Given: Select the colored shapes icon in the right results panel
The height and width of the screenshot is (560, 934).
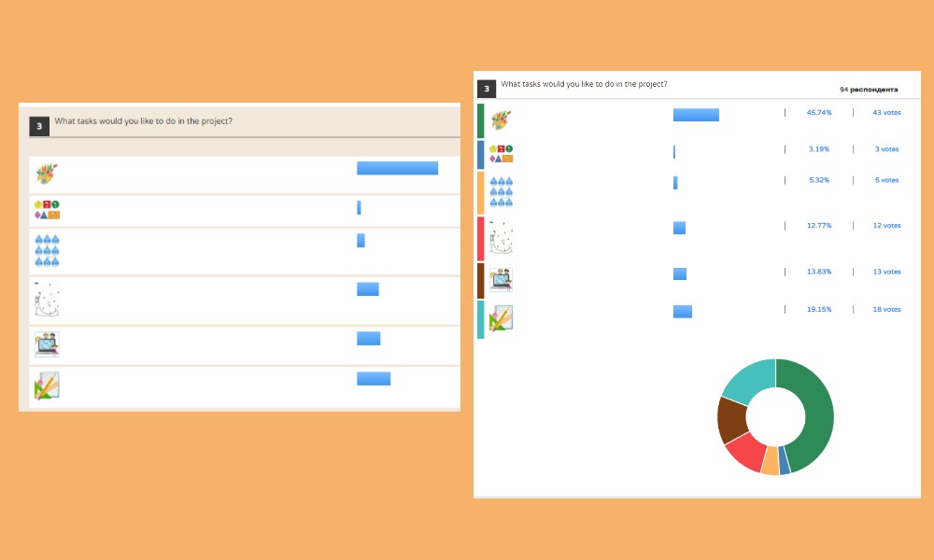Looking at the screenshot, I should coord(502,154).
